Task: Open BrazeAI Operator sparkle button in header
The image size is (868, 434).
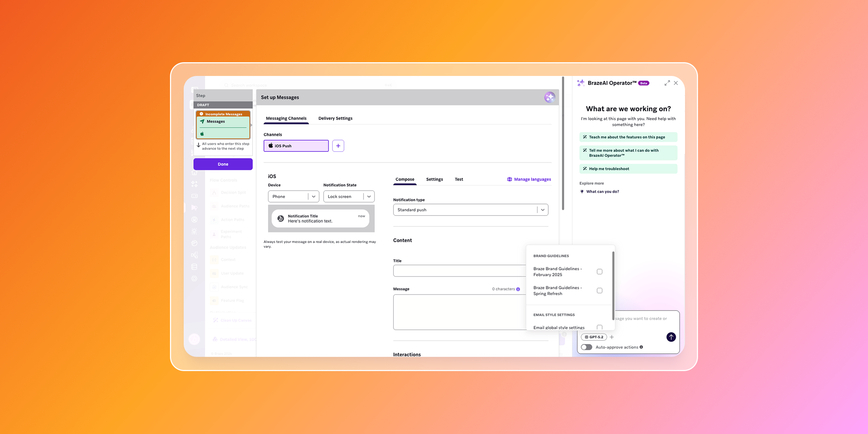Action: point(550,97)
